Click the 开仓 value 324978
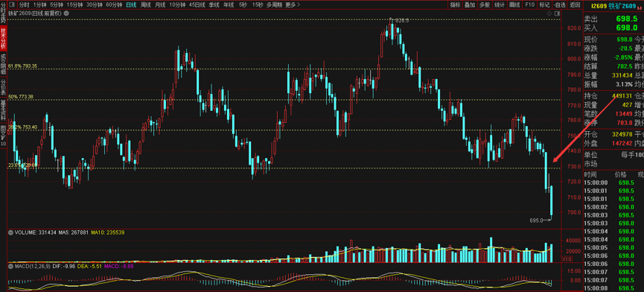The height and width of the screenshot is (292, 644). [x=622, y=134]
